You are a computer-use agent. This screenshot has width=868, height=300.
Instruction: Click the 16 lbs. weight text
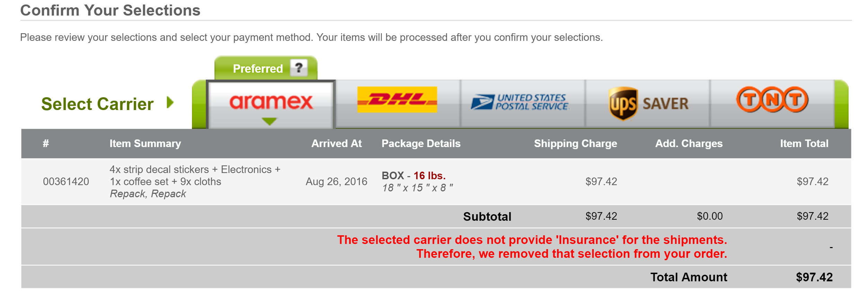tap(430, 175)
